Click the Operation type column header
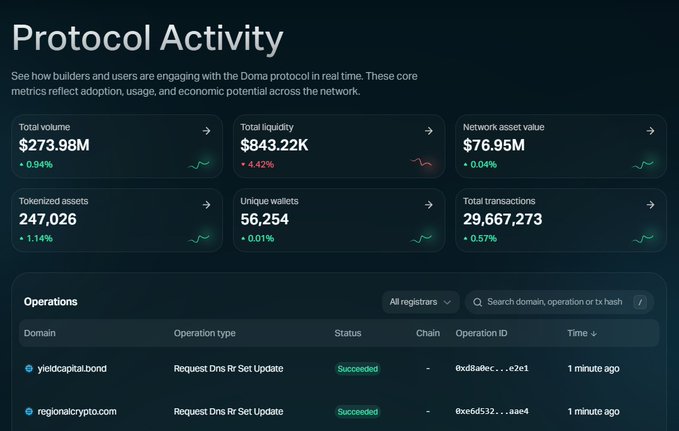This screenshot has height=431, width=679. click(204, 333)
